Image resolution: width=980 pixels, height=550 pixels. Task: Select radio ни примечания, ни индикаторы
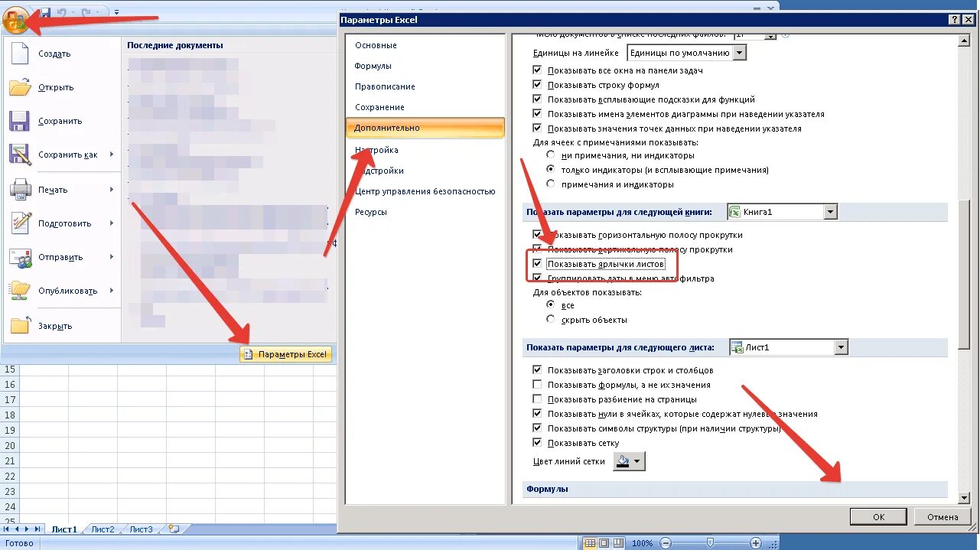(x=551, y=155)
